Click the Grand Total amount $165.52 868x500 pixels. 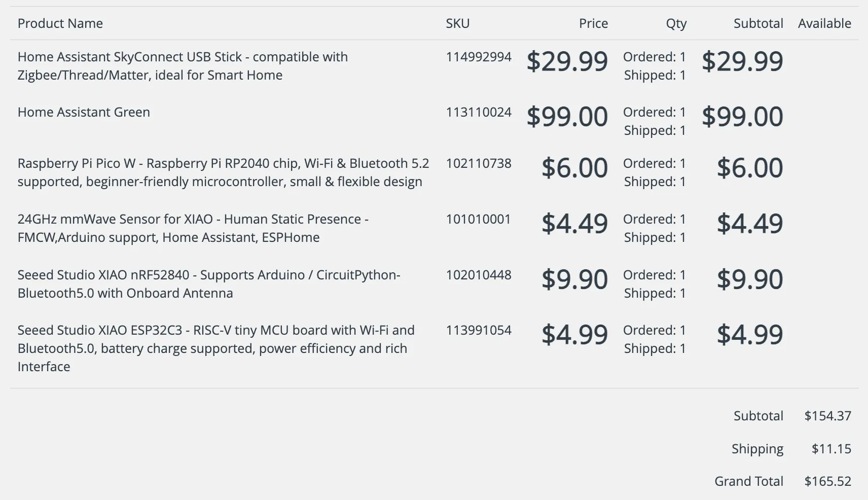click(827, 481)
